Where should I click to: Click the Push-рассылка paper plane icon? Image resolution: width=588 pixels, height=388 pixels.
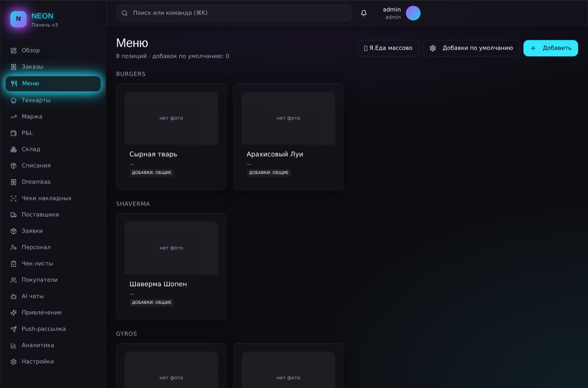14,329
